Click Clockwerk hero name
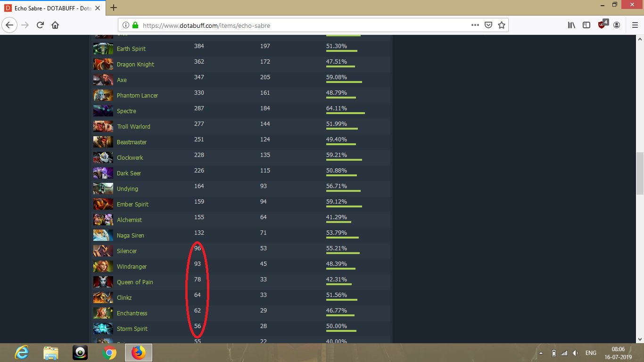Viewport: 644px width, 362px height. (130, 158)
